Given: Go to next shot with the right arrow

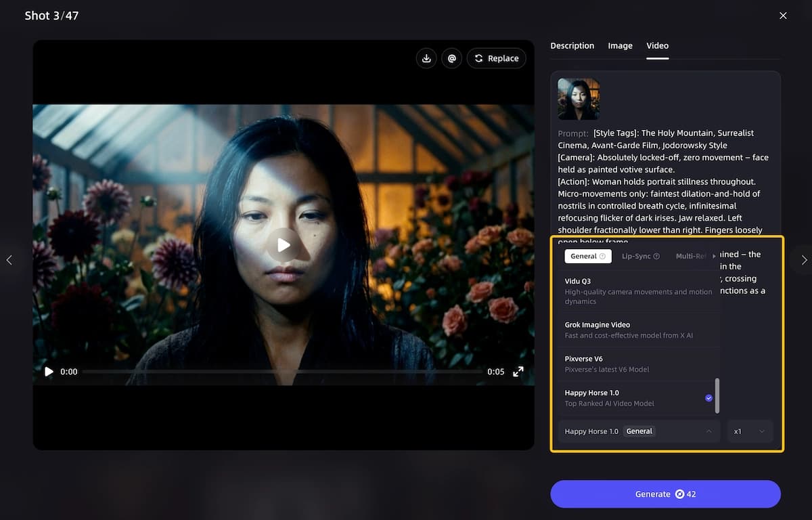Looking at the screenshot, I should (x=803, y=260).
